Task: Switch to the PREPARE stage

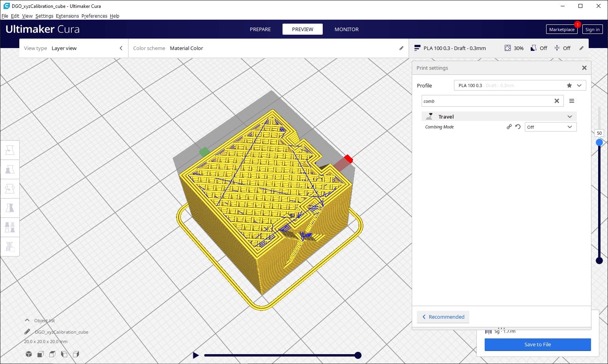Action: point(260,29)
